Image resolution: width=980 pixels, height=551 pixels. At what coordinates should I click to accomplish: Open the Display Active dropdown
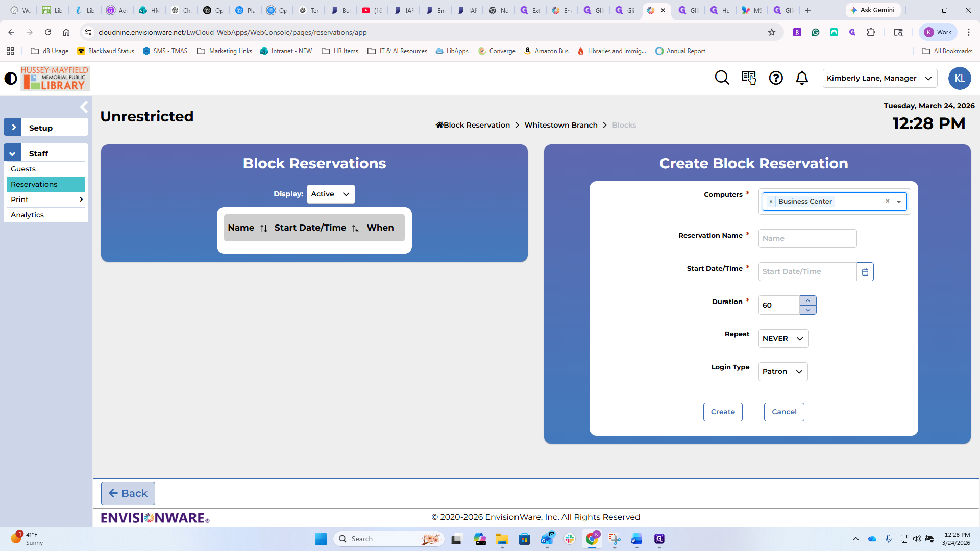tap(331, 194)
